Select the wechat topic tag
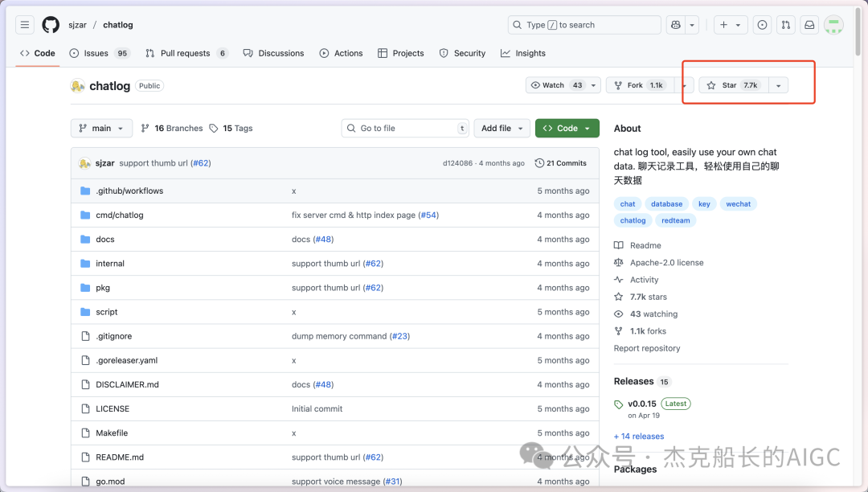The width and height of the screenshot is (868, 492). 739,203
